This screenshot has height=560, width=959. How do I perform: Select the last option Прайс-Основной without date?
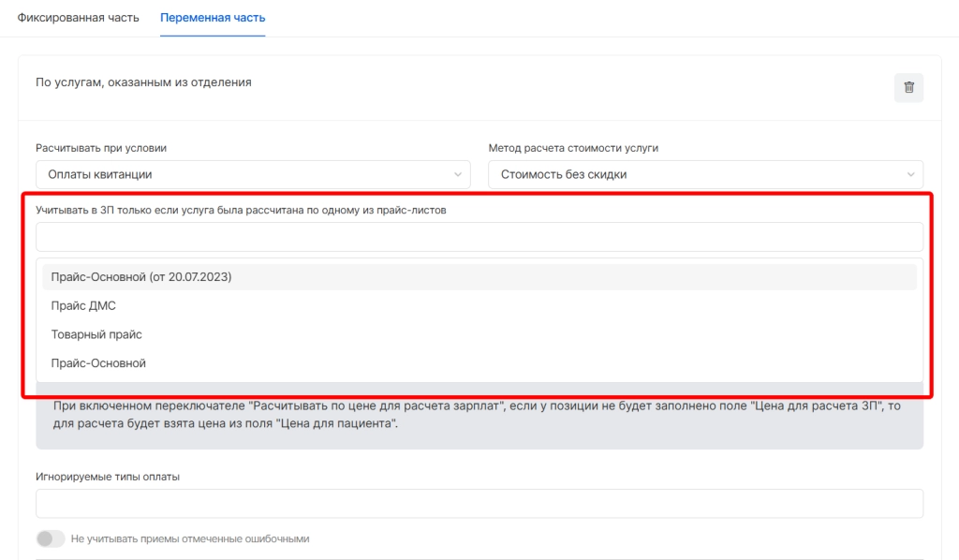(98, 363)
